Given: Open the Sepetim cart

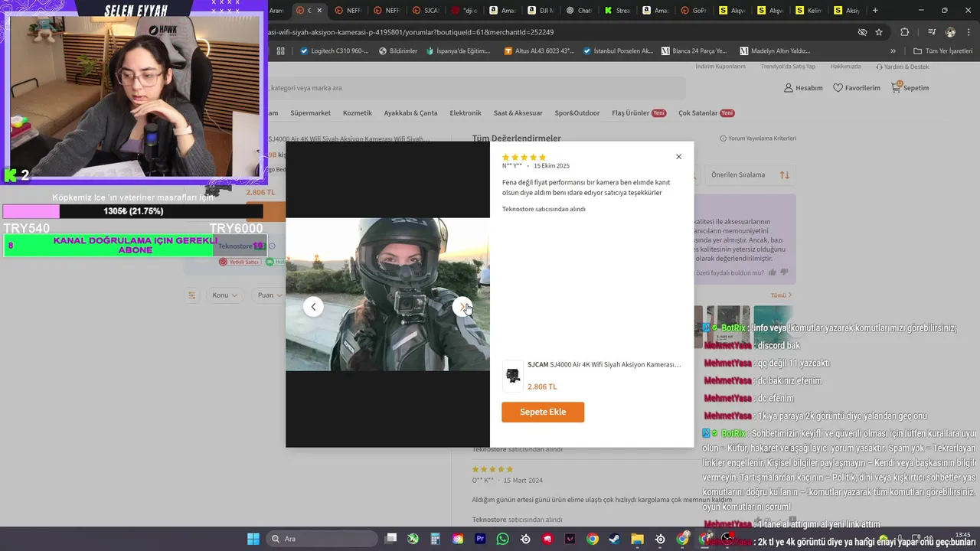Looking at the screenshot, I should (910, 88).
